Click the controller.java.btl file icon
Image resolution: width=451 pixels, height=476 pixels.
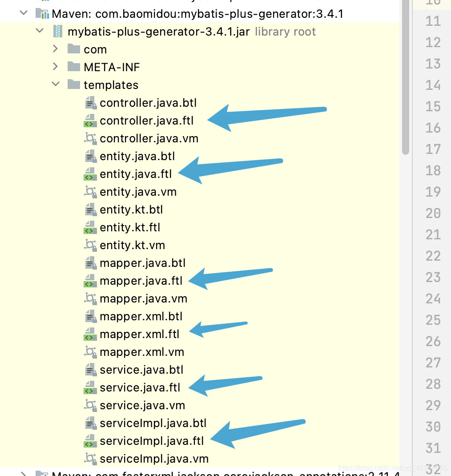tap(90, 103)
